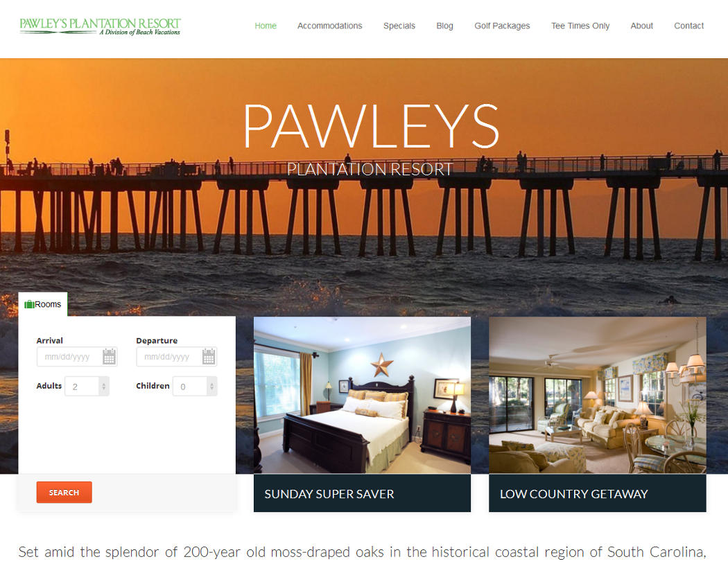Adjust the Children count with the stepper arrows

click(211, 386)
